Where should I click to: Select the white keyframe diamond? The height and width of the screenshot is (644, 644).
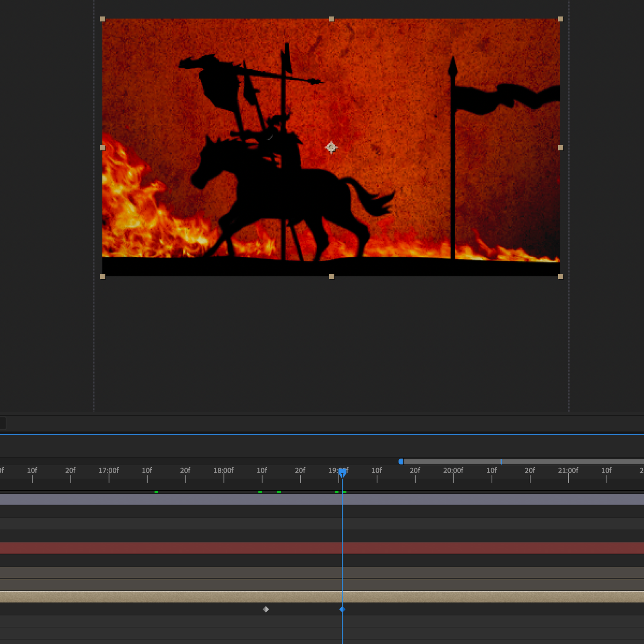[x=266, y=609]
